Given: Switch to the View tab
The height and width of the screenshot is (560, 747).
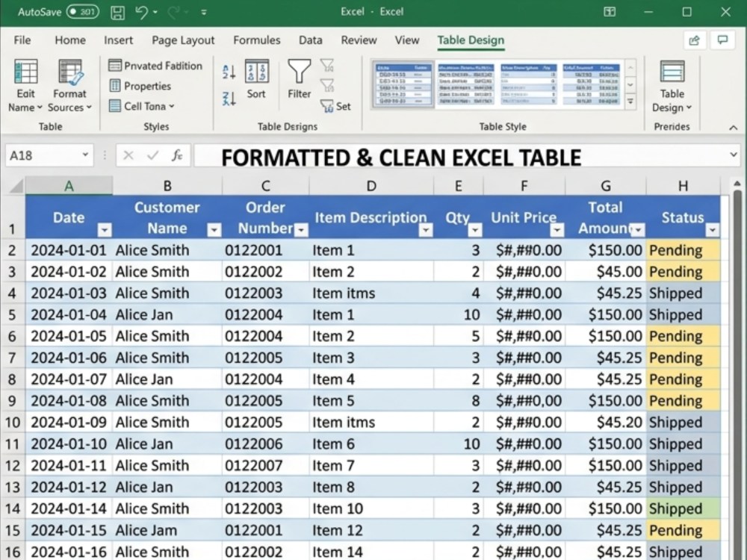Looking at the screenshot, I should [407, 40].
